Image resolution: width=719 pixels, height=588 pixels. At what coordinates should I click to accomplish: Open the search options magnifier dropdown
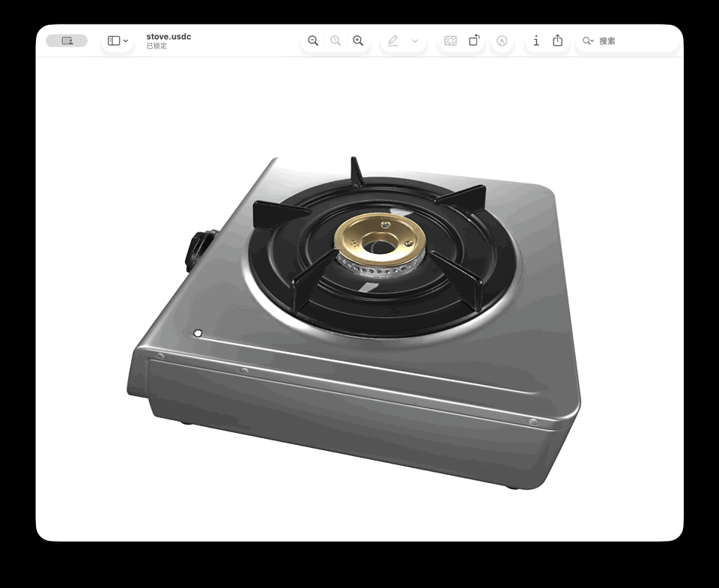pyautogui.click(x=589, y=40)
